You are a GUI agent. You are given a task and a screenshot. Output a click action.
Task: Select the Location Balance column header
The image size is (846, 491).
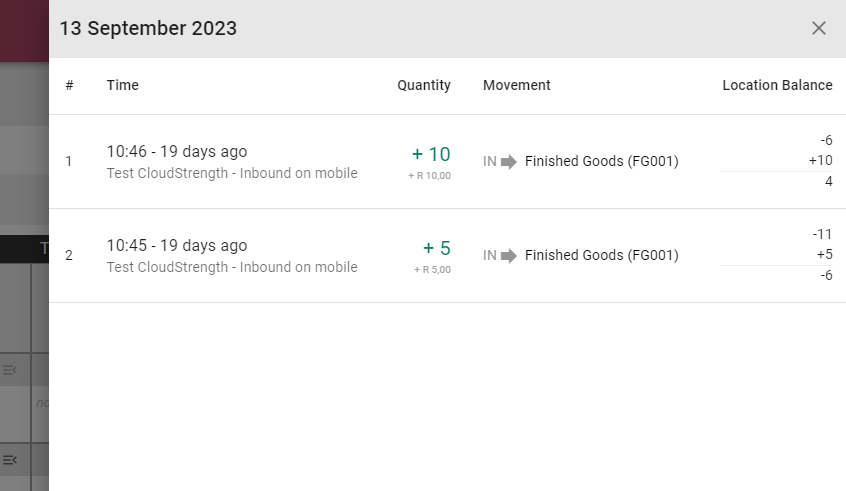point(777,85)
